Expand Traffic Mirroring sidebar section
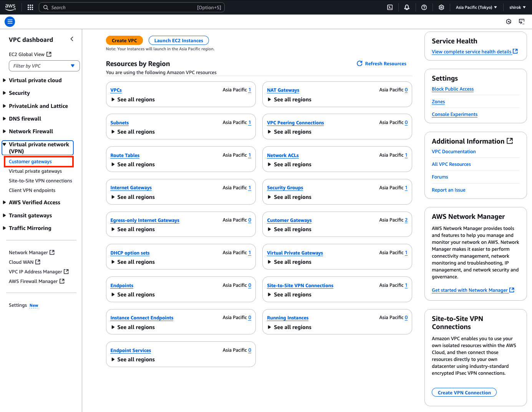The width and height of the screenshot is (532, 412). pyautogui.click(x=27, y=228)
